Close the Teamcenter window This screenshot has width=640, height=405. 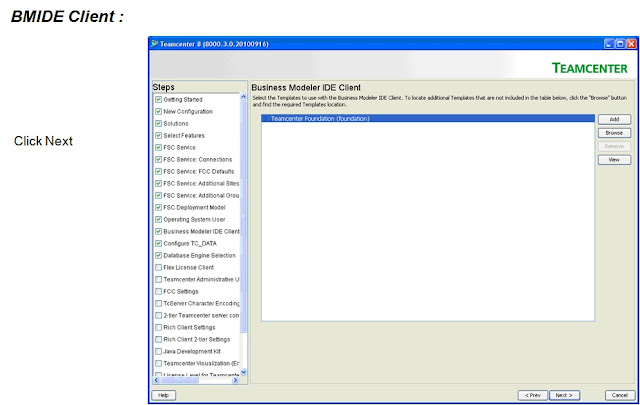pyautogui.click(x=631, y=44)
